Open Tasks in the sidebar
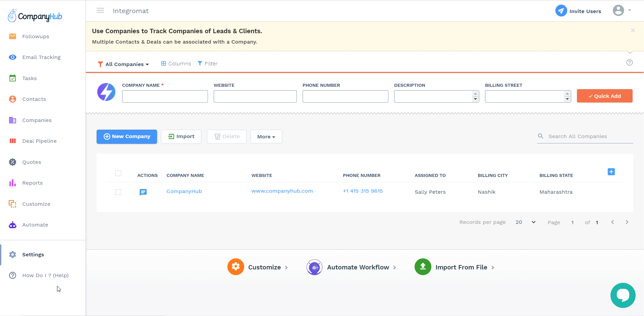Image resolution: width=644 pixels, height=316 pixels. [29, 78]
